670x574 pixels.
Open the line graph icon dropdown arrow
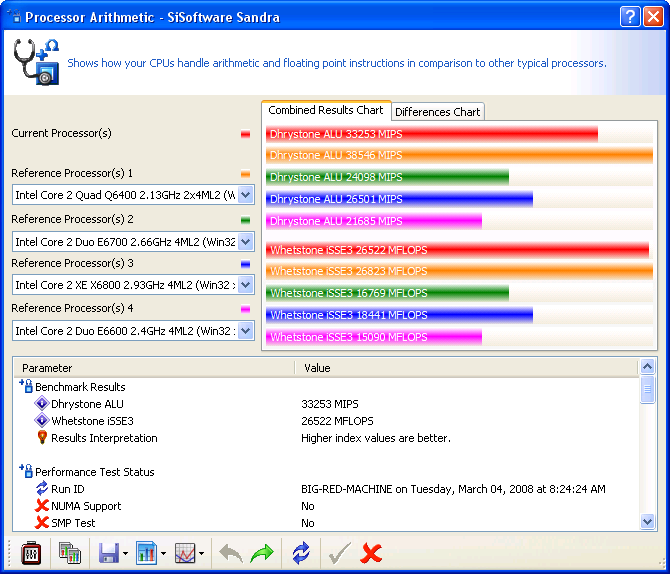click(201, 554)
